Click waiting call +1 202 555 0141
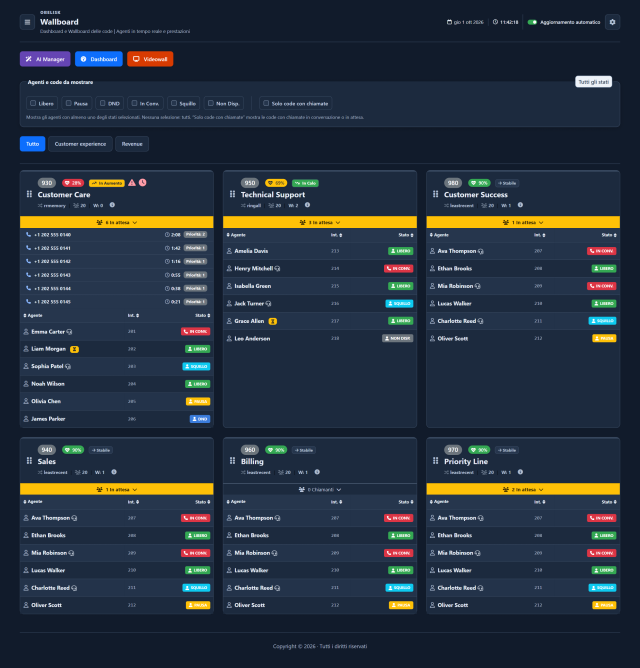 click(117, 248)
